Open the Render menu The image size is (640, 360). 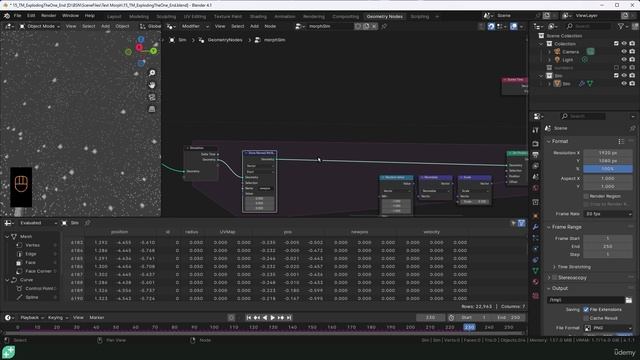coord(48,16)
